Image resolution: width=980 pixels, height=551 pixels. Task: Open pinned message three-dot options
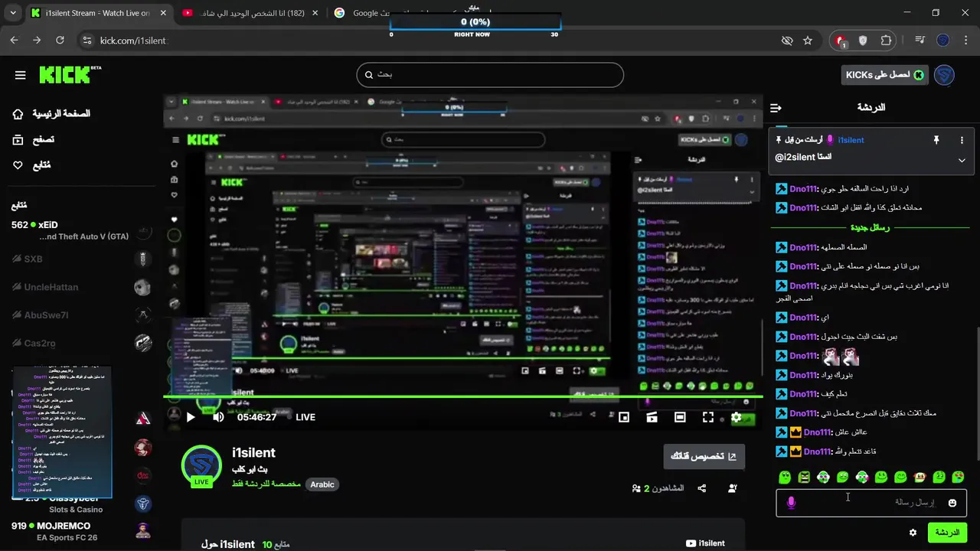[962, 140]
